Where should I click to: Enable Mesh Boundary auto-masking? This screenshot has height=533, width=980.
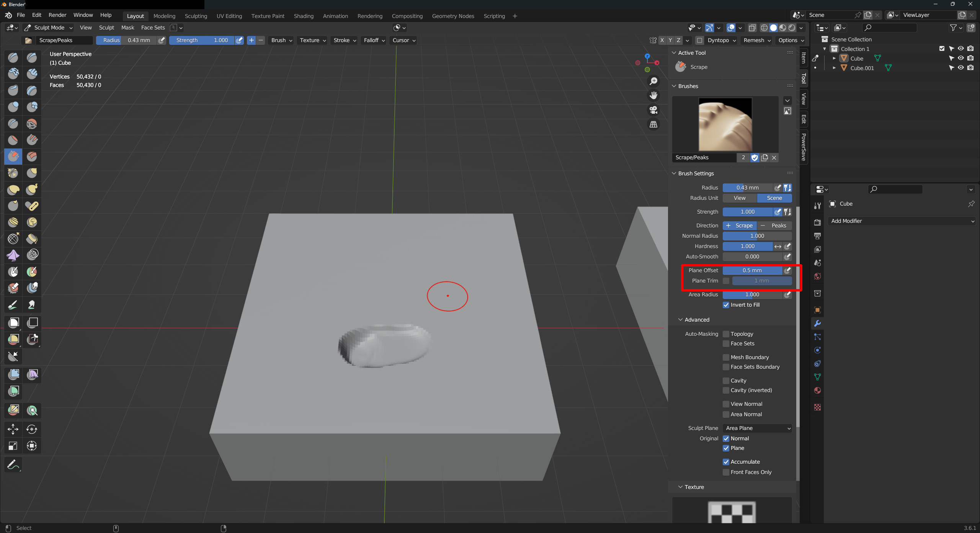coord(726,358)
